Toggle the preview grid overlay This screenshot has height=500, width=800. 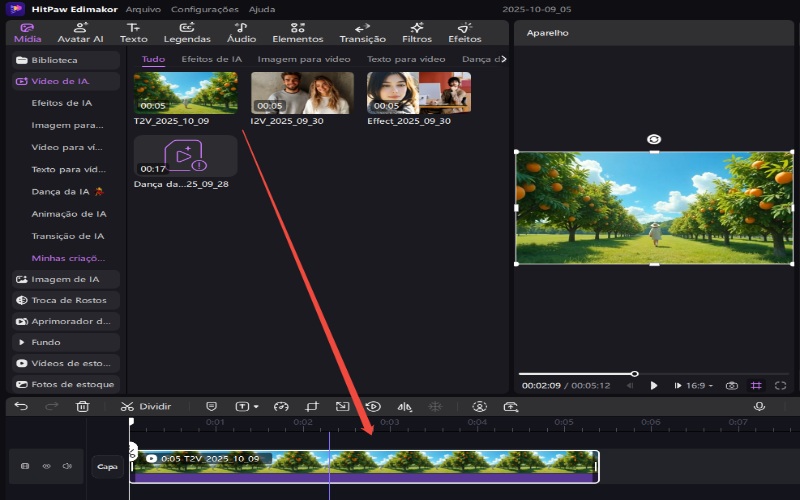756,385
